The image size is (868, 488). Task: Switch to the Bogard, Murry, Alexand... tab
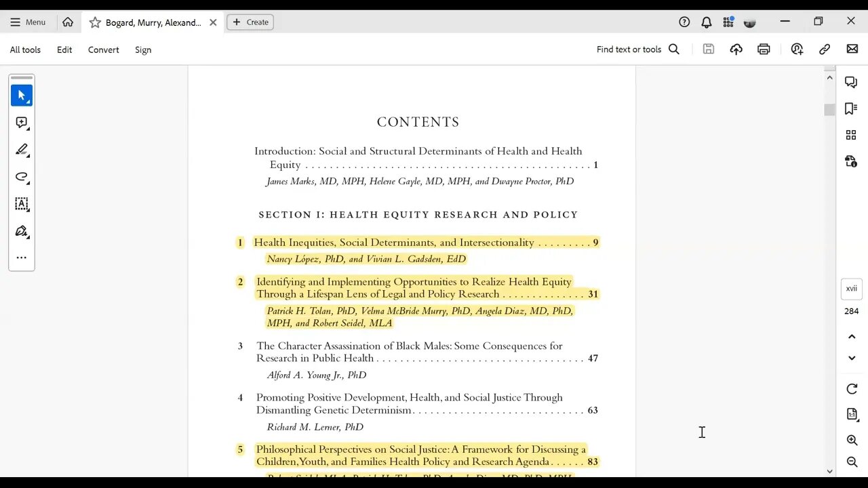[153, 22]
